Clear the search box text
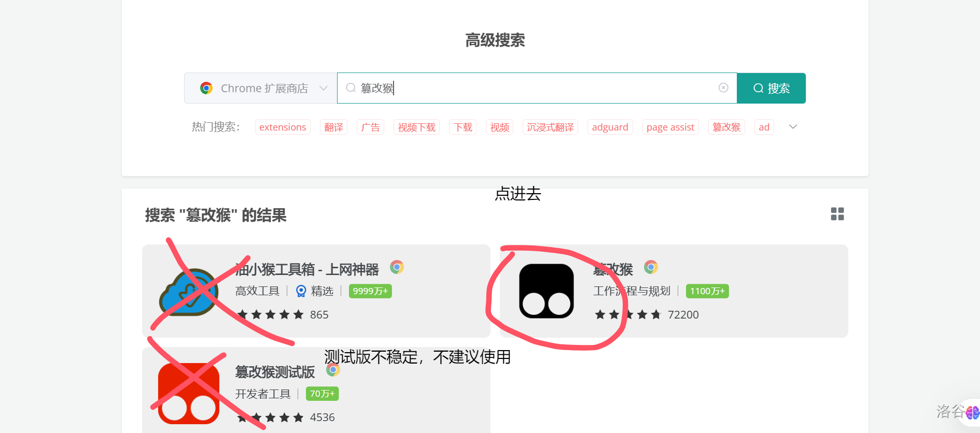This screenshot has width=980, height=433. click(x=723, y=88)
